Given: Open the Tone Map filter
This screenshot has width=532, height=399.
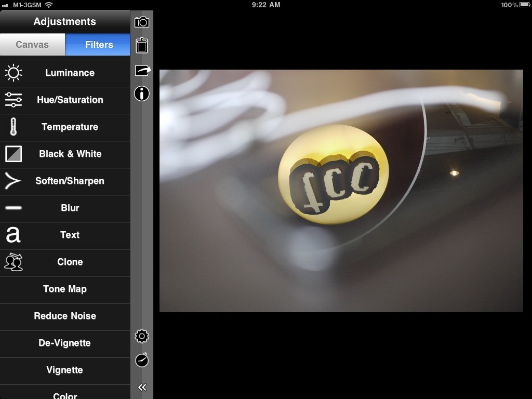Looking at the screenshot, I should pos(65,289).
